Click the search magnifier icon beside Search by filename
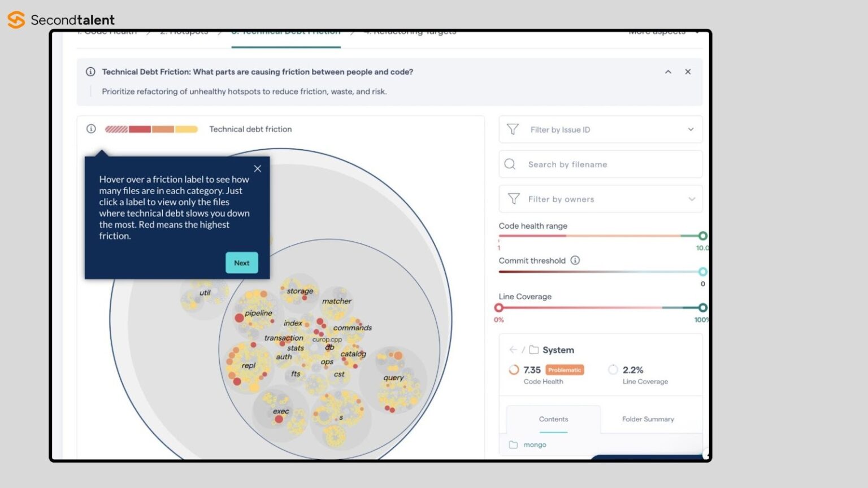The height and width of the screenshot is (488, 868). point(510,164)
